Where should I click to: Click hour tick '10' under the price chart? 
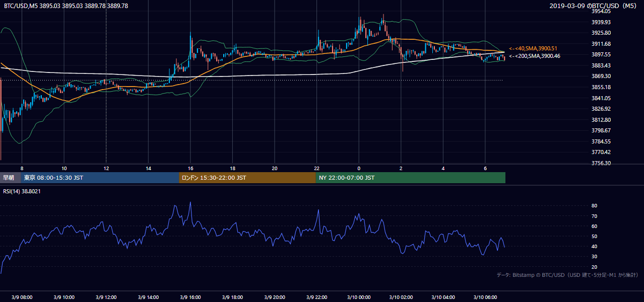click(x=64, y=168)
